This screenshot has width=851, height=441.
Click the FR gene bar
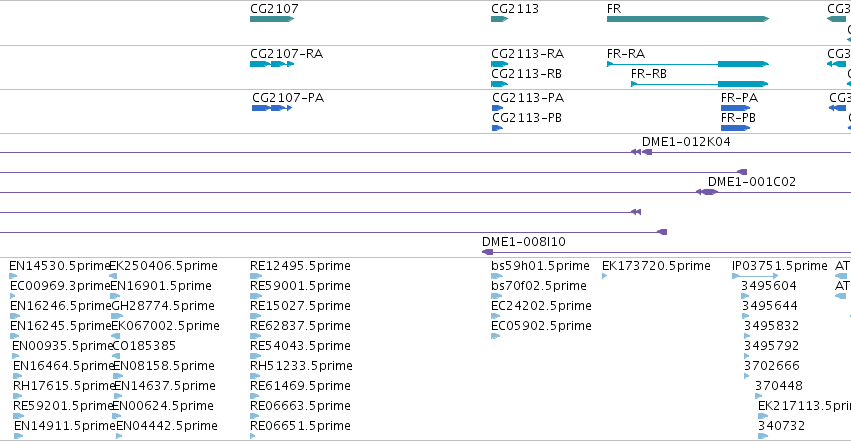(688, 19)
